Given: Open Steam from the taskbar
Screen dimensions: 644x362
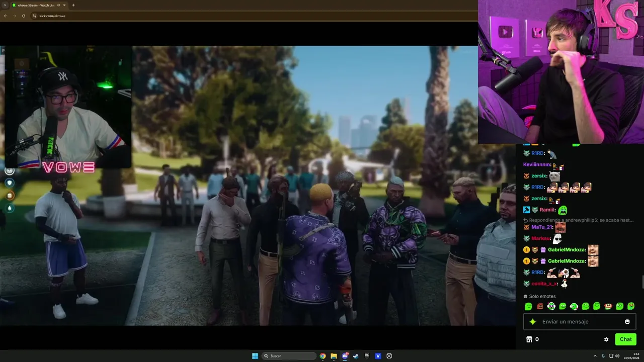Looking at the screenshot, I should click(x=356, y=356).
